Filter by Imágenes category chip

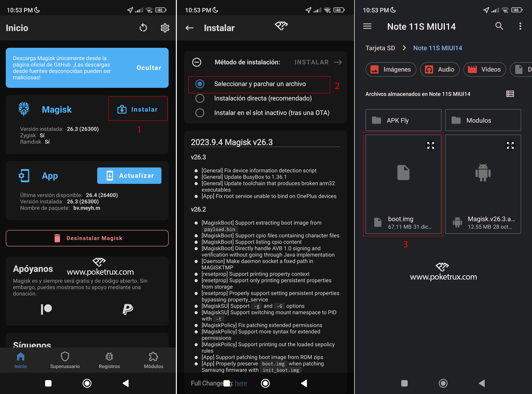pos(391,69)
